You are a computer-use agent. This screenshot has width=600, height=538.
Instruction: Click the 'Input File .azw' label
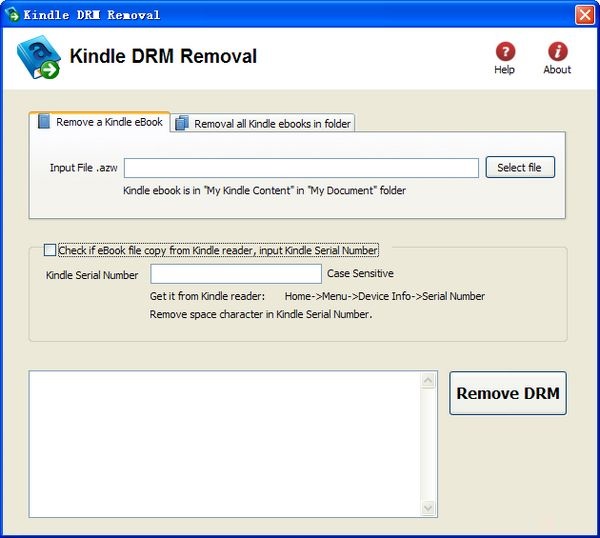click(x=83, y=168)
